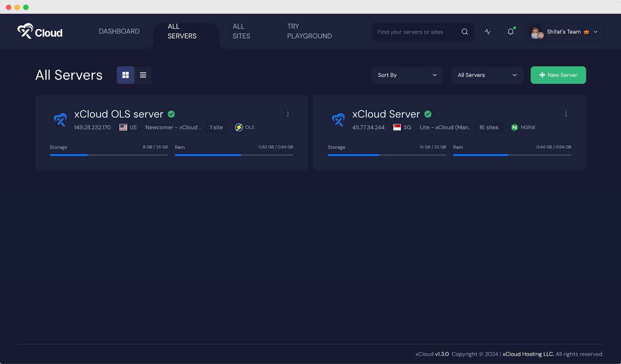Click the New Server button

[x=558, y=75]
